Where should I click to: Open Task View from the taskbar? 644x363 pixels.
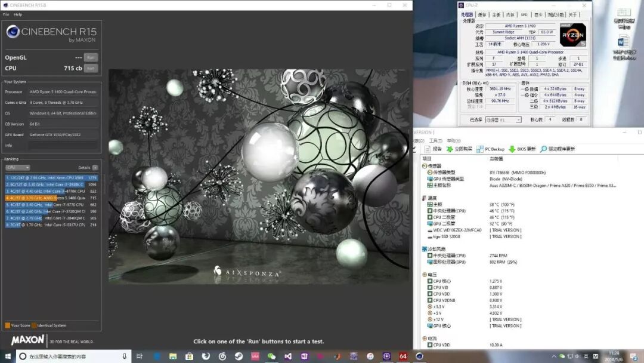tap(139, 356)
